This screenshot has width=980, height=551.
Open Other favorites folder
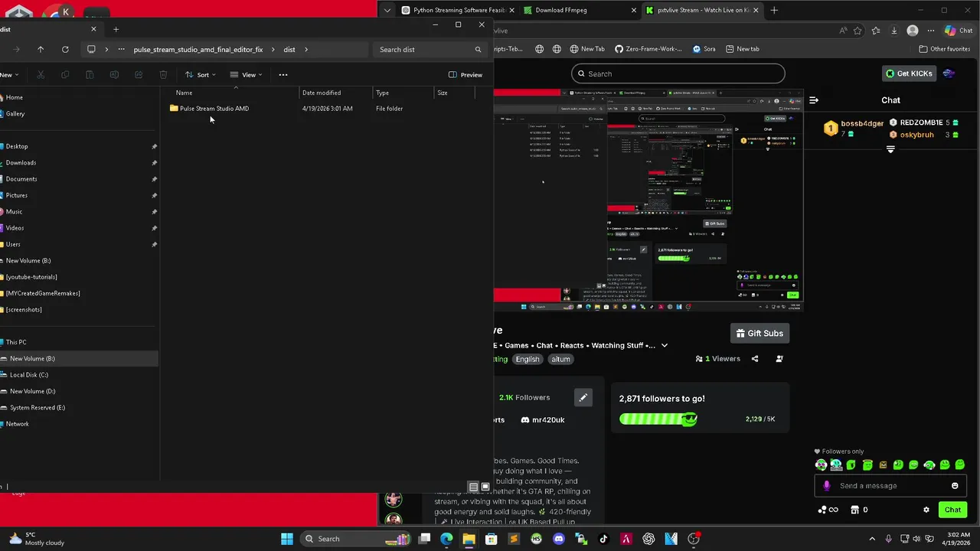(x=944, y=49)
